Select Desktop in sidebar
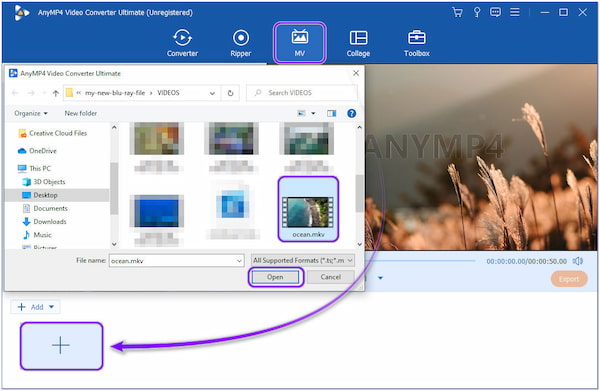Screen dimensions: 600x391 57,195
